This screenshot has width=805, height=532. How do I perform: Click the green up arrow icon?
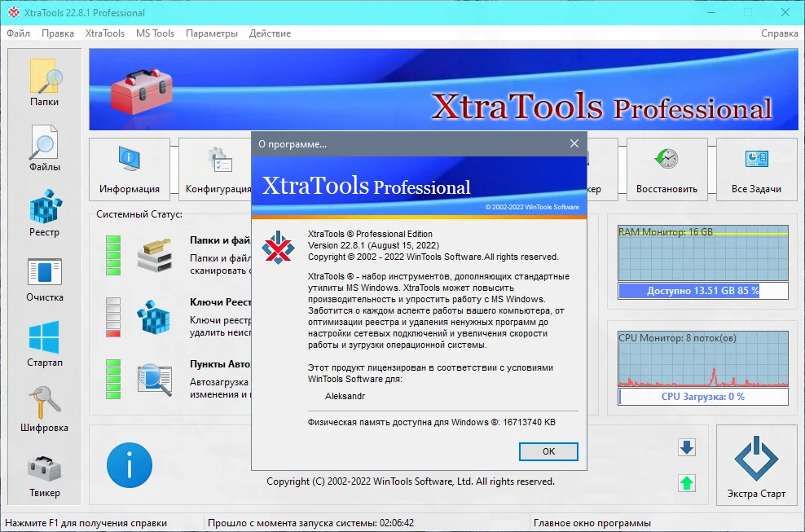coord(686,483)
